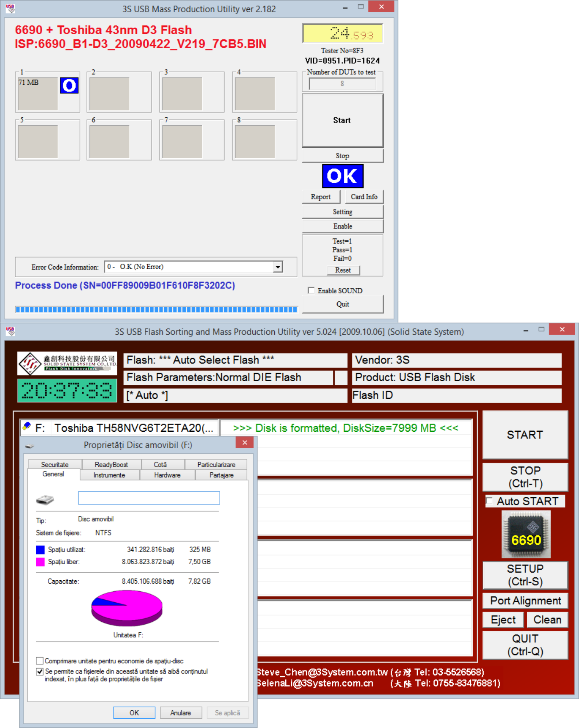Viewport: 579px width, 728px height.
Task: Click the Card Info button
Action: [x=364, y=197]
